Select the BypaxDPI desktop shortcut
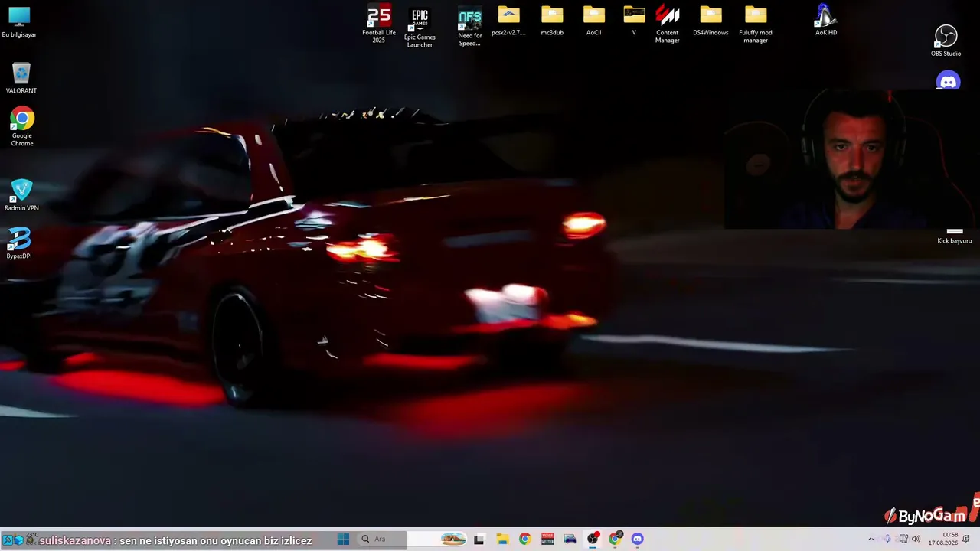Screen dimensions: 980x551 pos(19,243)
